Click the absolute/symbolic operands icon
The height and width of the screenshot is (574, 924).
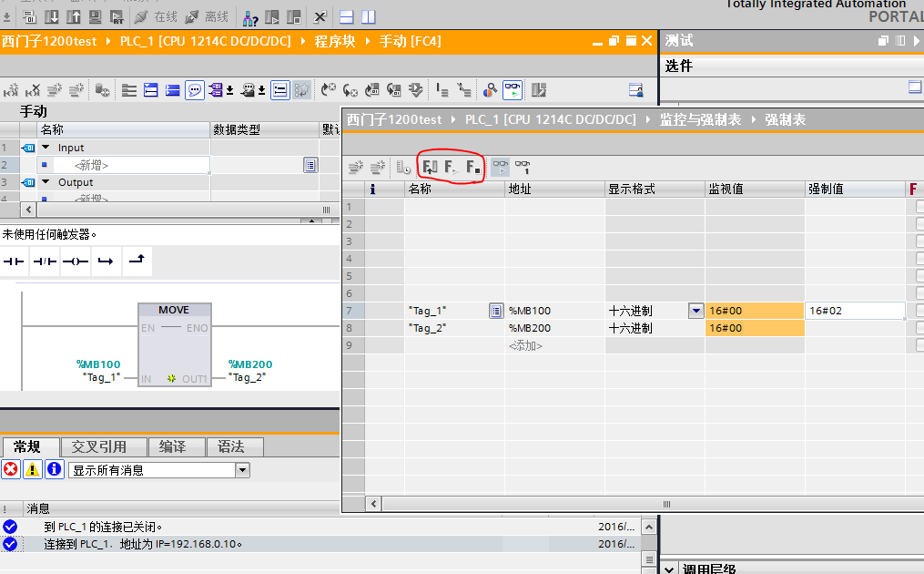pyautogui.click(x=216, y=90)
